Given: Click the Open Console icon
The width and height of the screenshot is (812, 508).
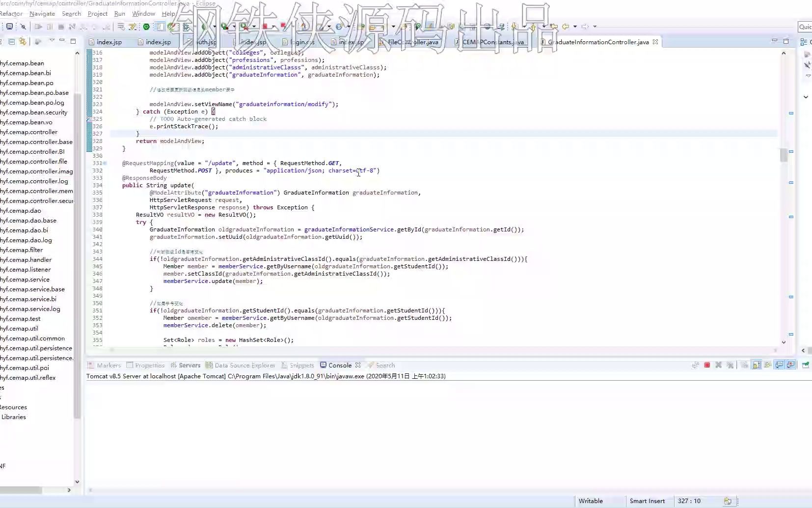Looking at the screenshot, I should pos(806,365).
